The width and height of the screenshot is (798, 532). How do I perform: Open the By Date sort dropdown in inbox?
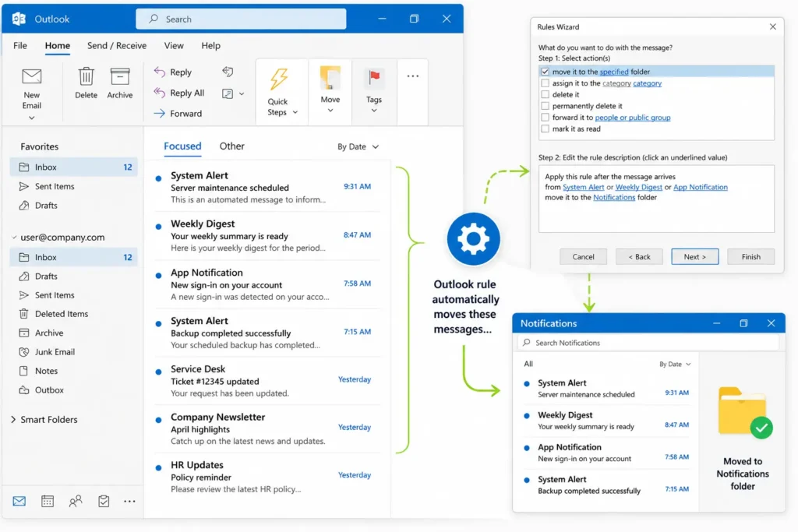(x=358, y=146)
